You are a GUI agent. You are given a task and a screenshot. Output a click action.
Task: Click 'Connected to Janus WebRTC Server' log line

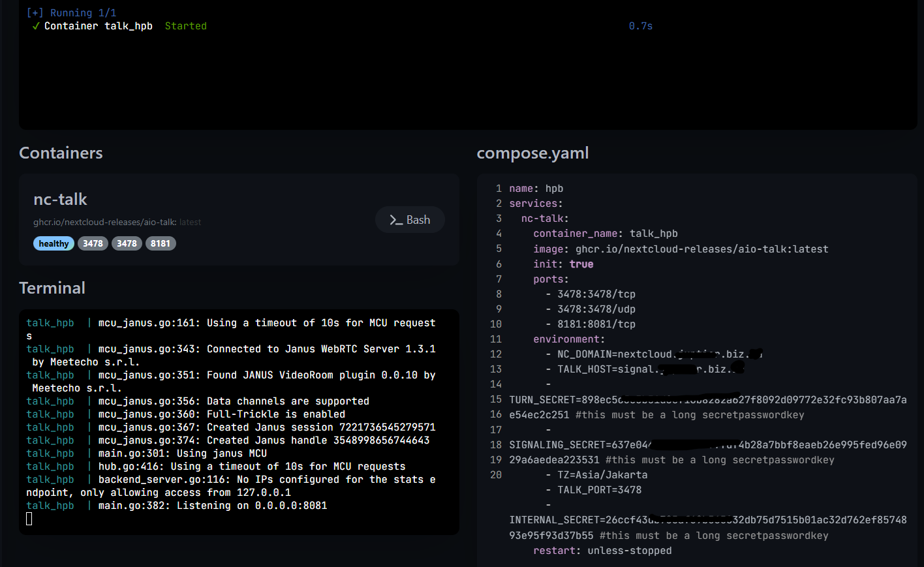[231, 356]
